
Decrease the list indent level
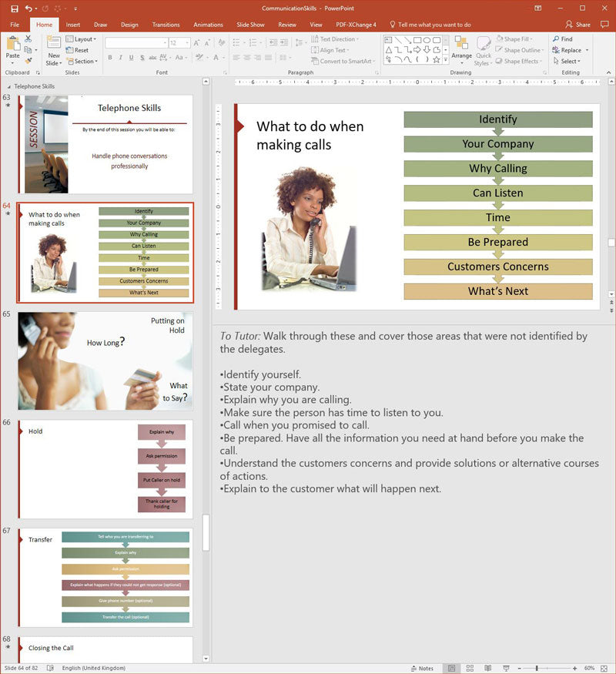(x=273, y=42)
